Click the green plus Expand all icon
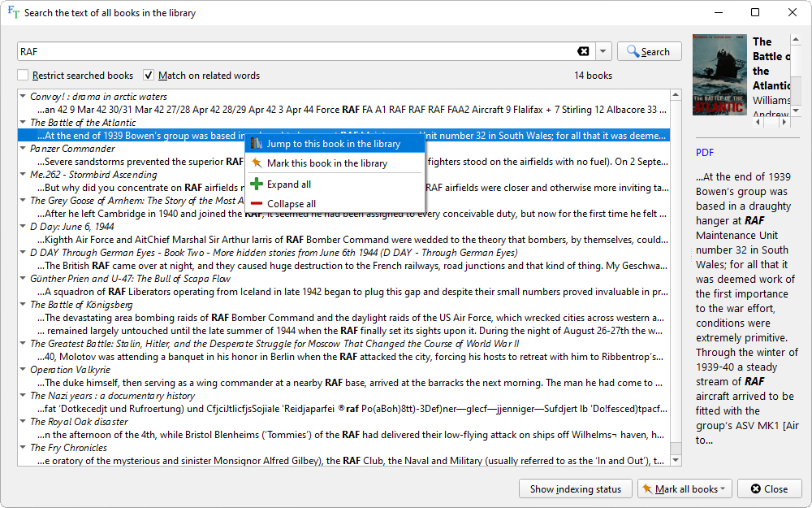 (257, 185)
